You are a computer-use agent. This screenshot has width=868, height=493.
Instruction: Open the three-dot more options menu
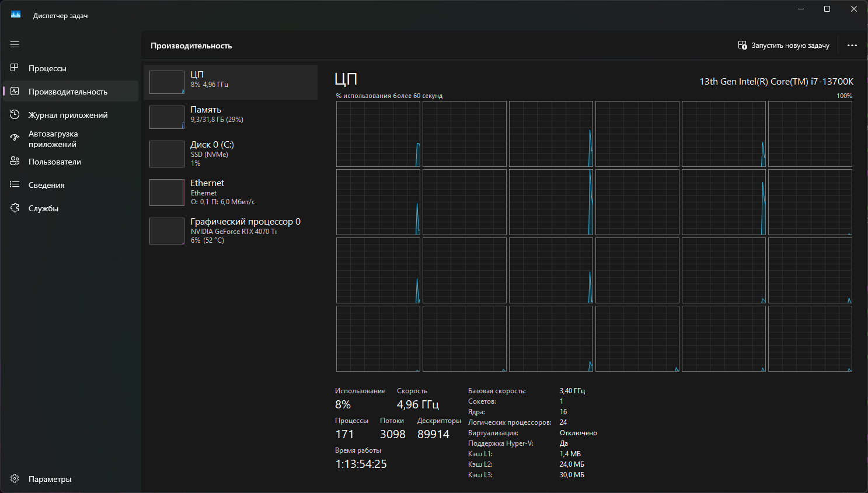[852, 46]
